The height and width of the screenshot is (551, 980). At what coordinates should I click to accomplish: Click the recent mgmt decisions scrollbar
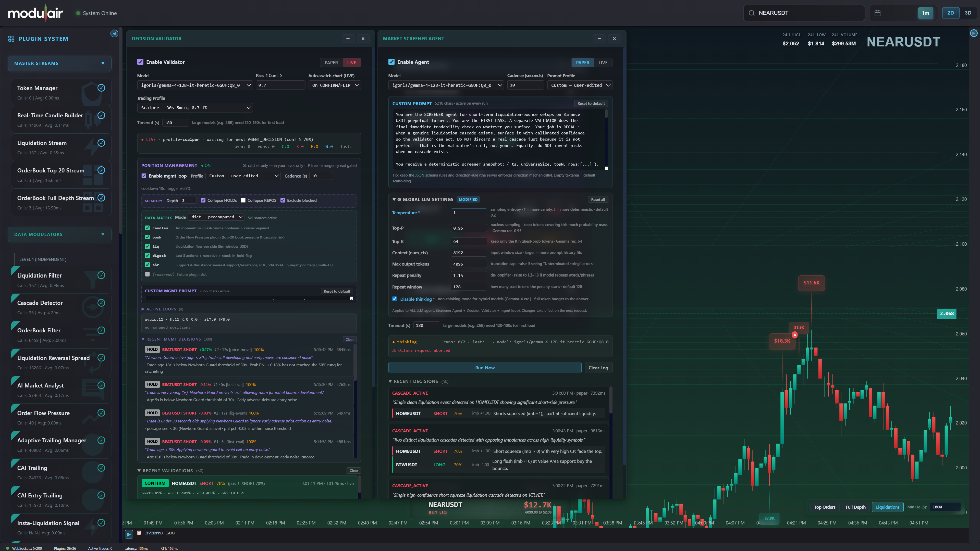tap(355, 362)
